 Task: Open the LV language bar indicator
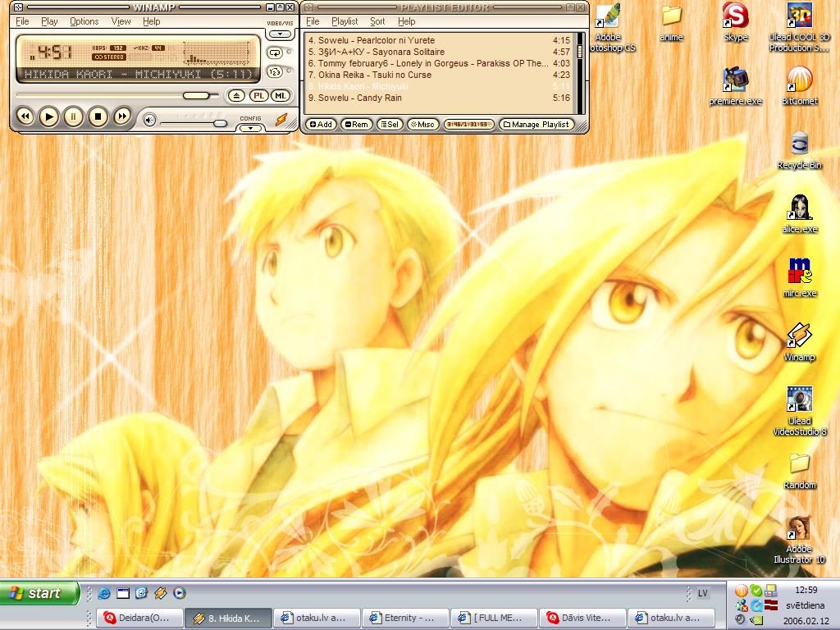coord(703,593)
